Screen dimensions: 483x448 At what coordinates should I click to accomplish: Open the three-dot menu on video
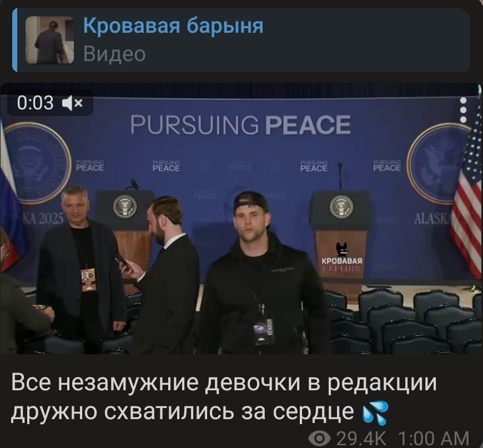tap(463, 110)
